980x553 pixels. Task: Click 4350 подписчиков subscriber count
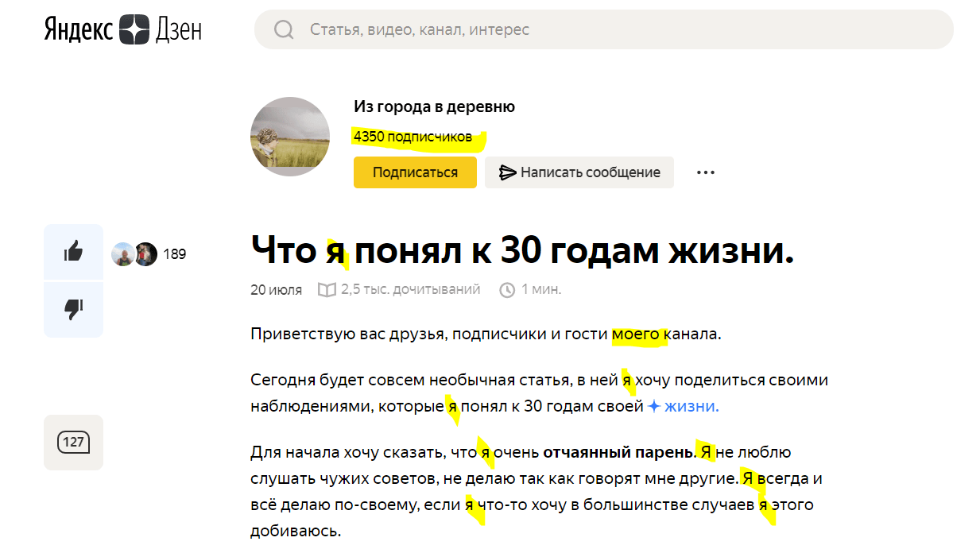click(x=413, y=137)
